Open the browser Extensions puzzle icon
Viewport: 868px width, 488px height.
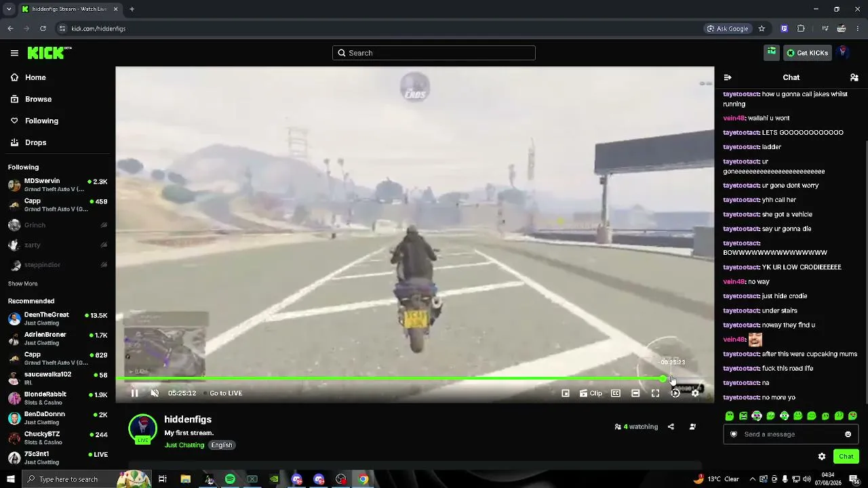point(801,28)
